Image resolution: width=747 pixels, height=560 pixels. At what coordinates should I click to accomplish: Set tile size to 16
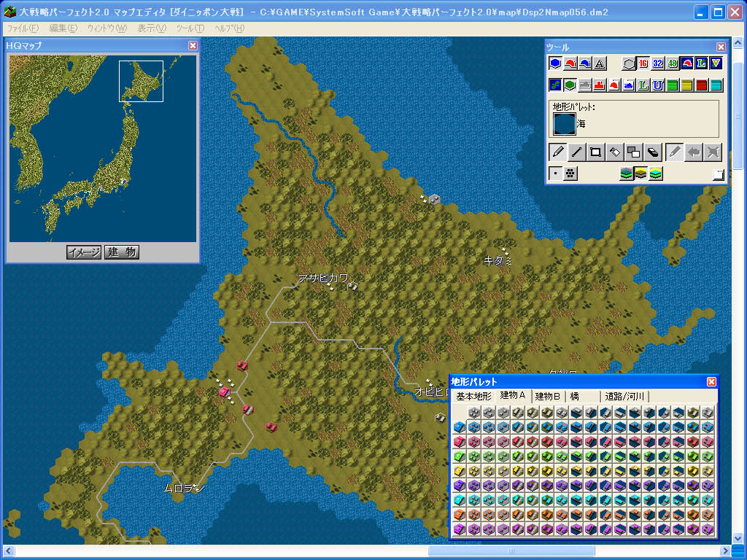point(643,63)
